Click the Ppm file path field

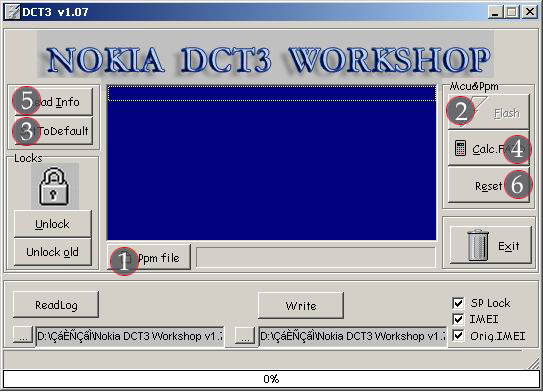point(316,257)
